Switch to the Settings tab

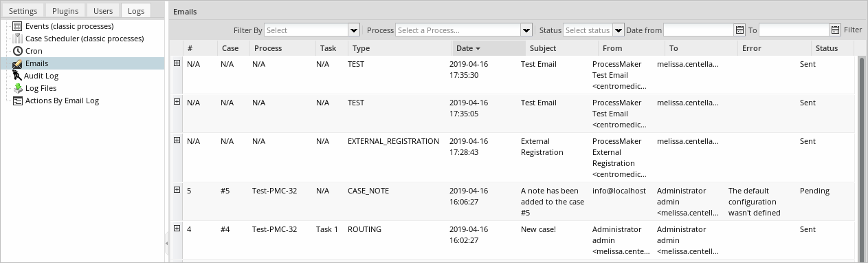pos(23,11)
